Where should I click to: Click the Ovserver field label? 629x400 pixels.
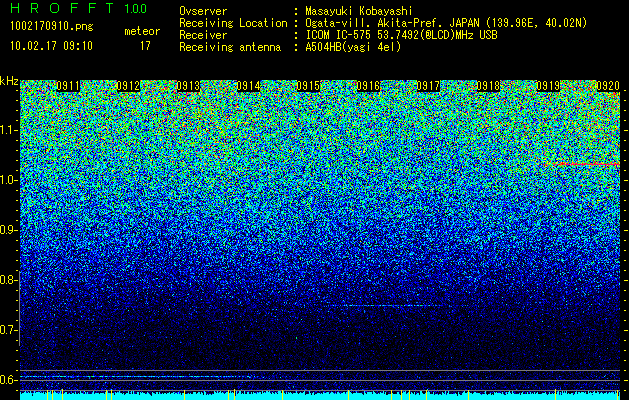pyautogui.click(x=203, y=11)
